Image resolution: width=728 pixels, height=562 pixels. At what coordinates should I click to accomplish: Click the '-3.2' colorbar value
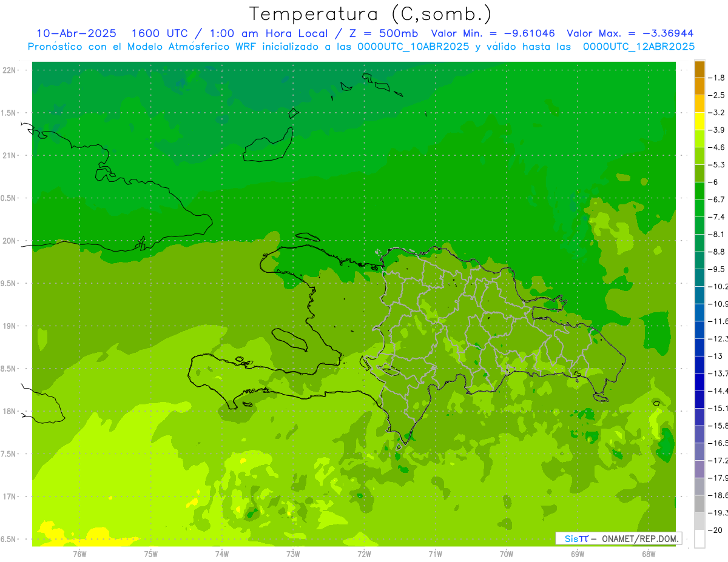[716, 113]
